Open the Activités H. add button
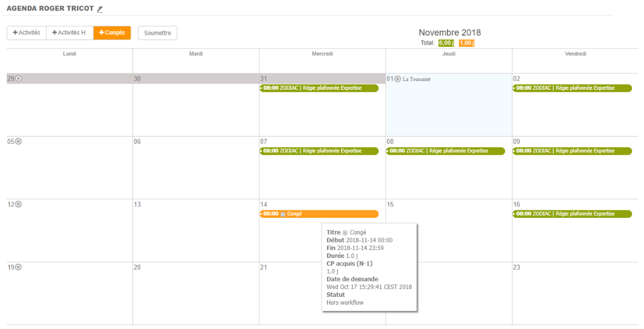Screen dimensions: 644x329 69,33
